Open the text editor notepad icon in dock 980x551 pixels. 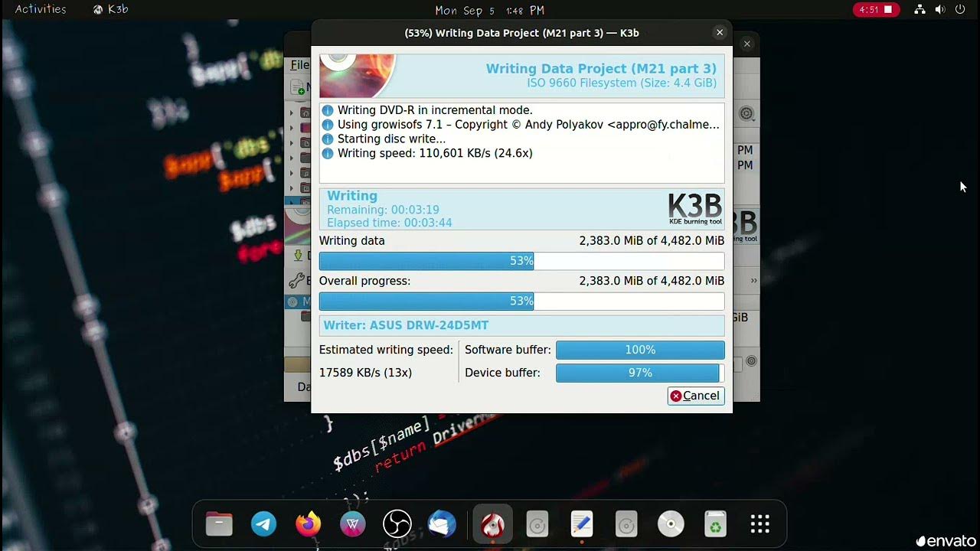coord(582,524)
